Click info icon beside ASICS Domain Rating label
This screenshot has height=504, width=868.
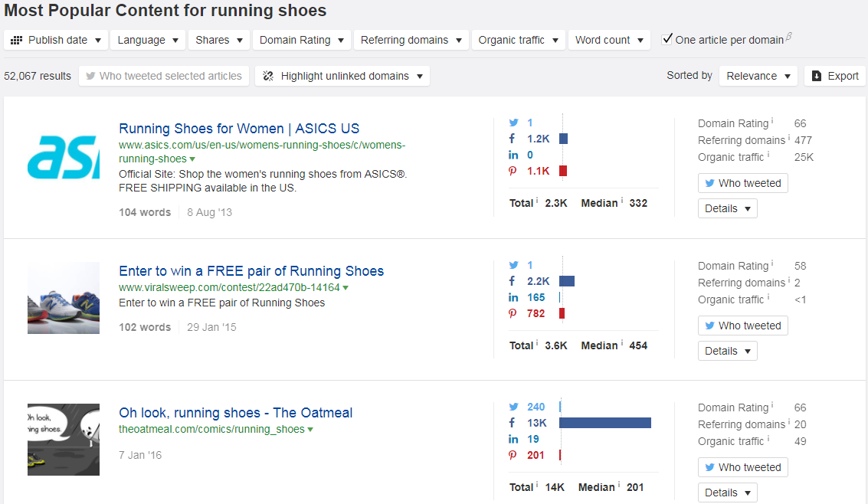pyautogui.click(x=772, y=120)
